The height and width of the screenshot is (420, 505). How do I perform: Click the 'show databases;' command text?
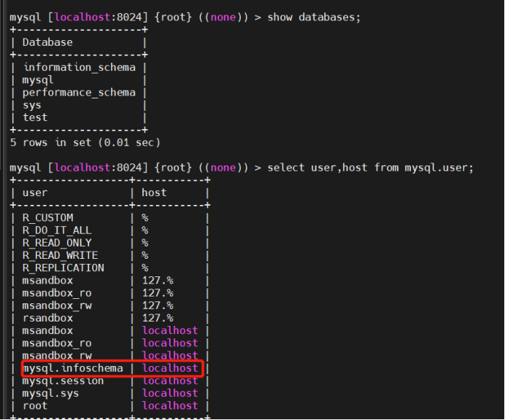[x=314, y=17]
